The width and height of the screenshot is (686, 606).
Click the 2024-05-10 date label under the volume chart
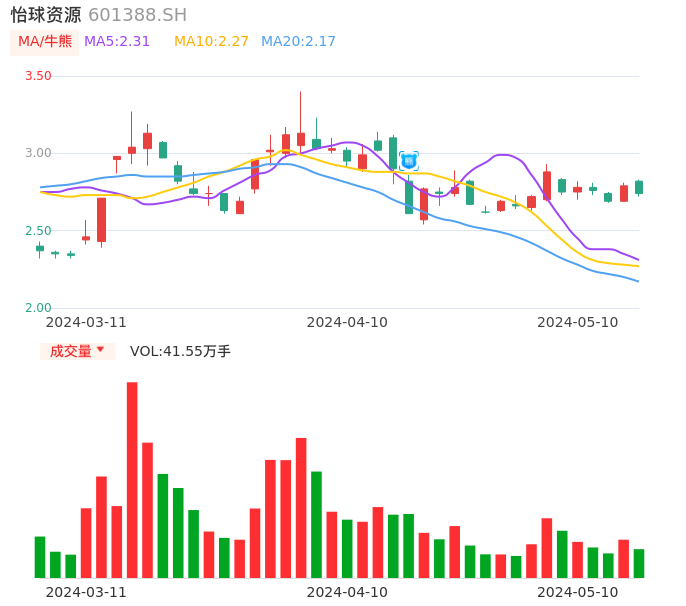(x=578, y=592)
